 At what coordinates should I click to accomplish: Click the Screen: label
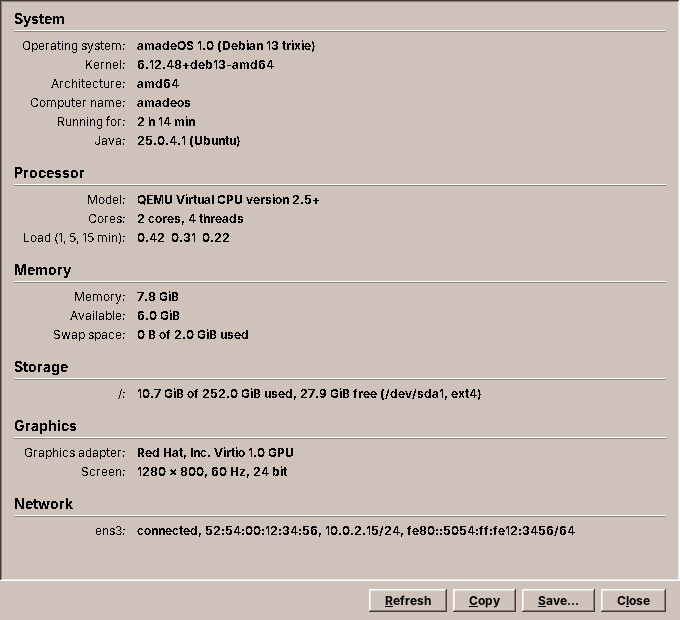click(x=103, y=472)
